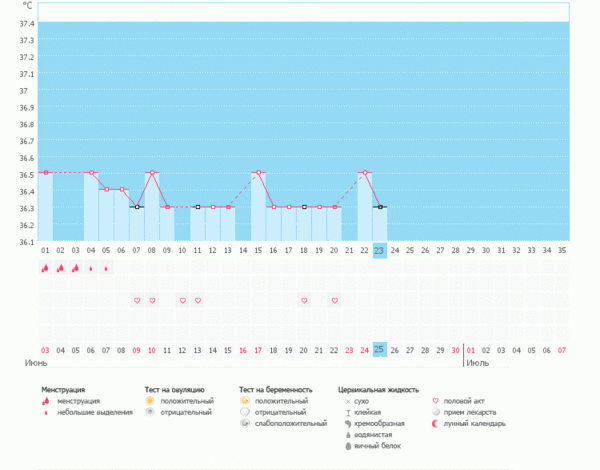Click calendar date 30 in red
The width and height of the screenshot is (600, 470).
click(x=455, y=350)
